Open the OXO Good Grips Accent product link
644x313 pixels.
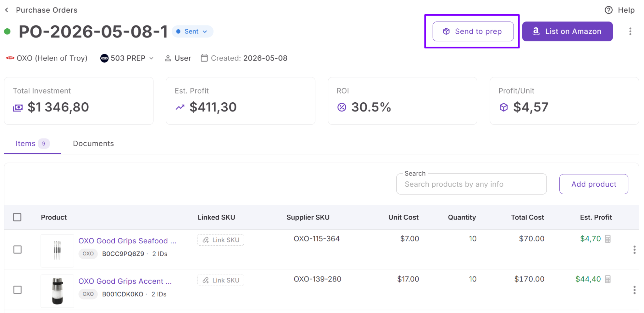(x=125, y=281)
